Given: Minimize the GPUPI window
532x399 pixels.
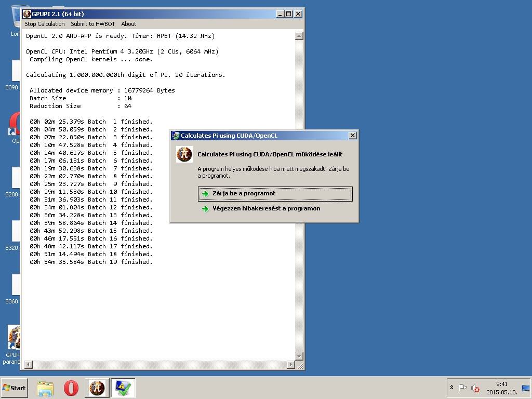Looking at the screenshot, I should (x=280, y=14).
